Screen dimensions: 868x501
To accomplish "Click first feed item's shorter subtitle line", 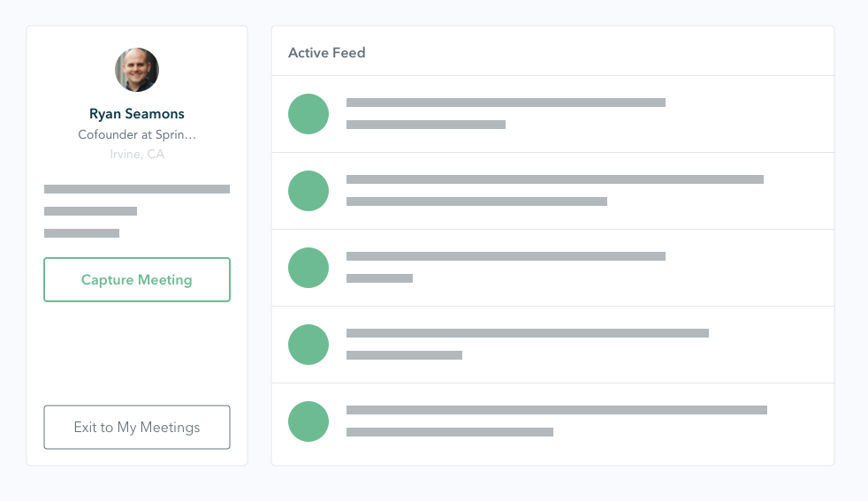I will click(426, 125).
